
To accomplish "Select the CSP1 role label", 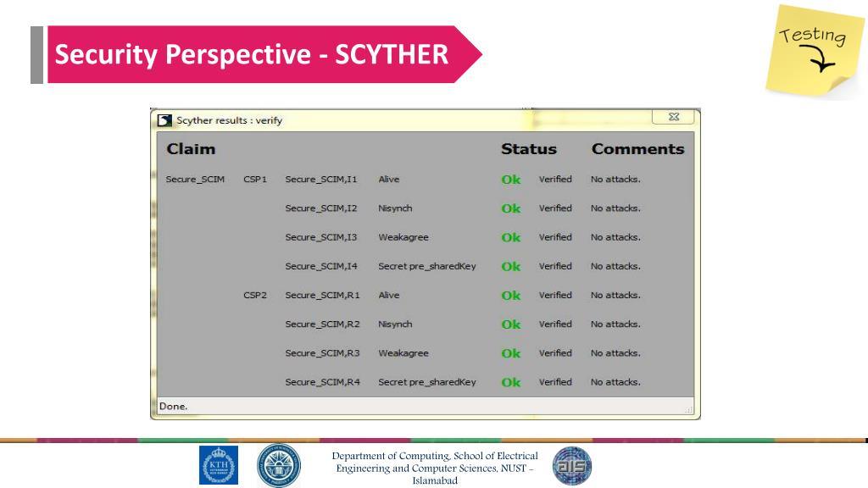I will coord(255,180).
